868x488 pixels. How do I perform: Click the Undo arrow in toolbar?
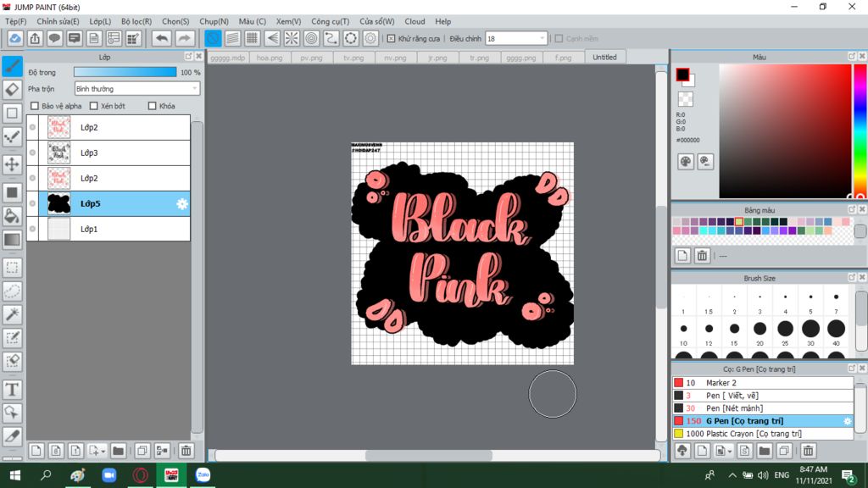point(162,39)
